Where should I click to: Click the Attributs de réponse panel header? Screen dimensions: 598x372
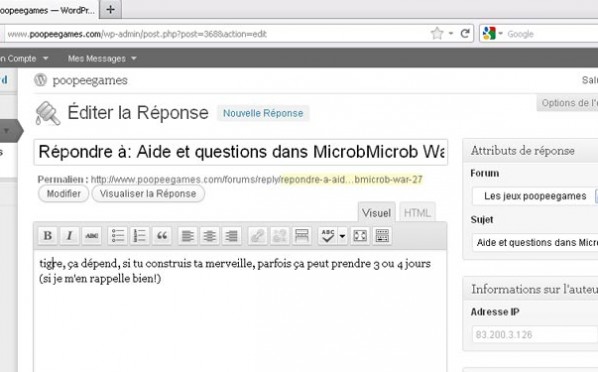click(x=531, y=151)
